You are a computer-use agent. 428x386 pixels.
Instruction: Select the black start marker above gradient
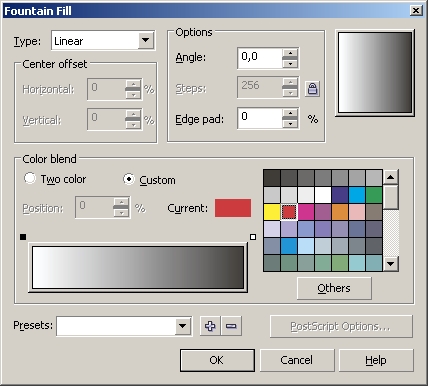(x=23, y=237)
